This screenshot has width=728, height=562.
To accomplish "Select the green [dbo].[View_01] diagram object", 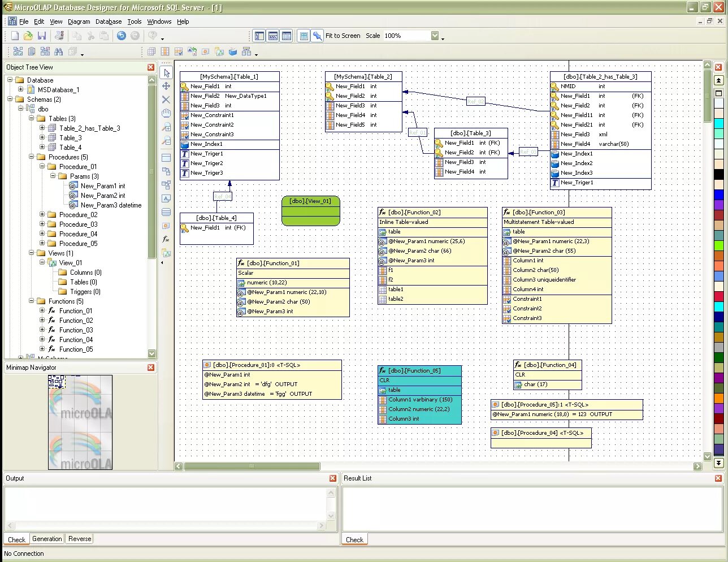I will coord(311,211).
